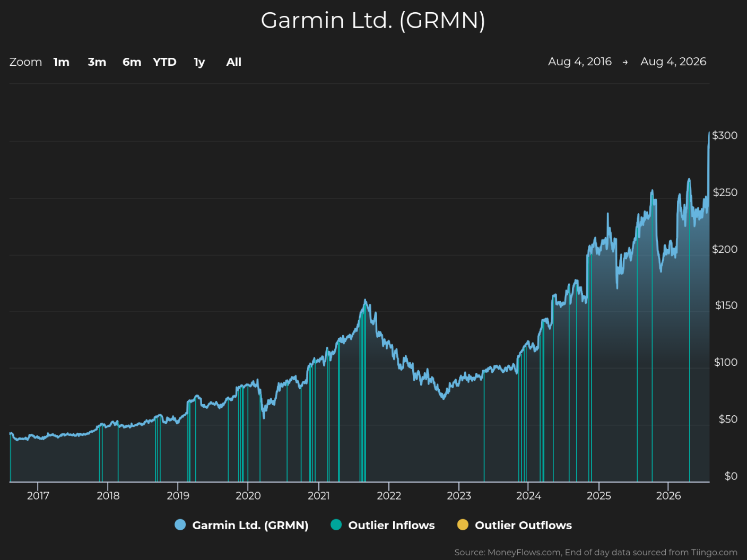Click the yellow Outlier Outflows dot

[x=463, y=524]
